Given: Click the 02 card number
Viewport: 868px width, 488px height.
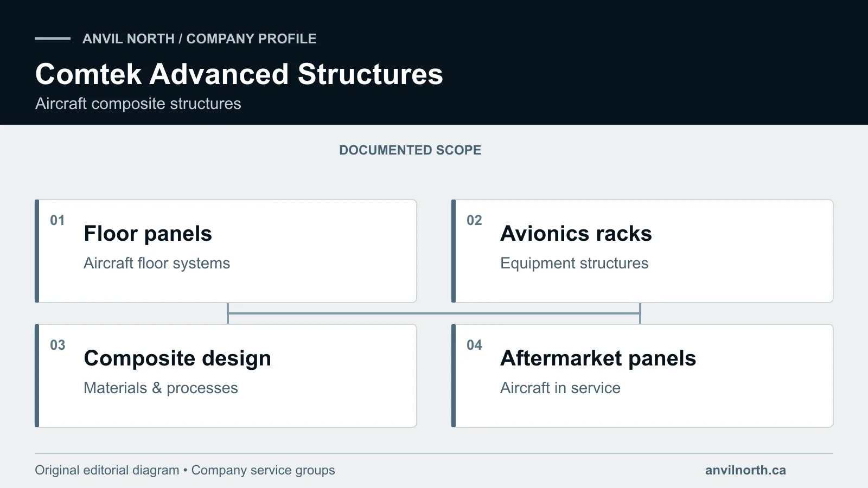Looking at the screenshot, I should pos(474,221).
